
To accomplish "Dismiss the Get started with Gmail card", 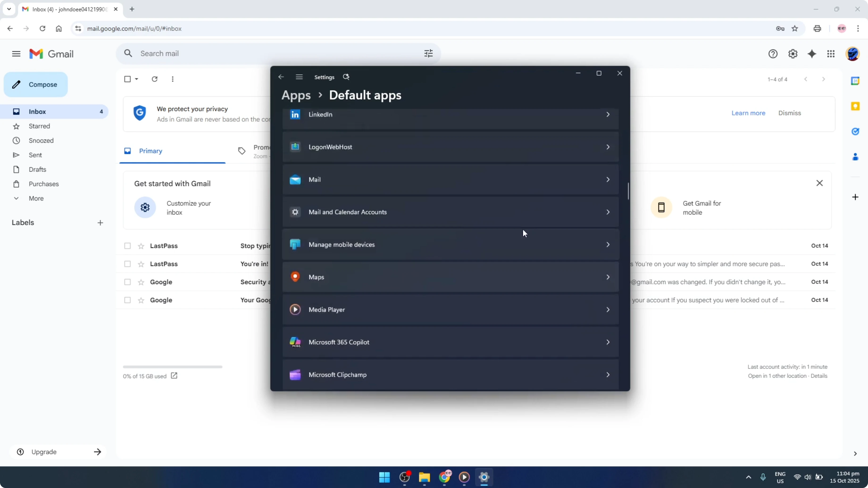I will (819, 183).
